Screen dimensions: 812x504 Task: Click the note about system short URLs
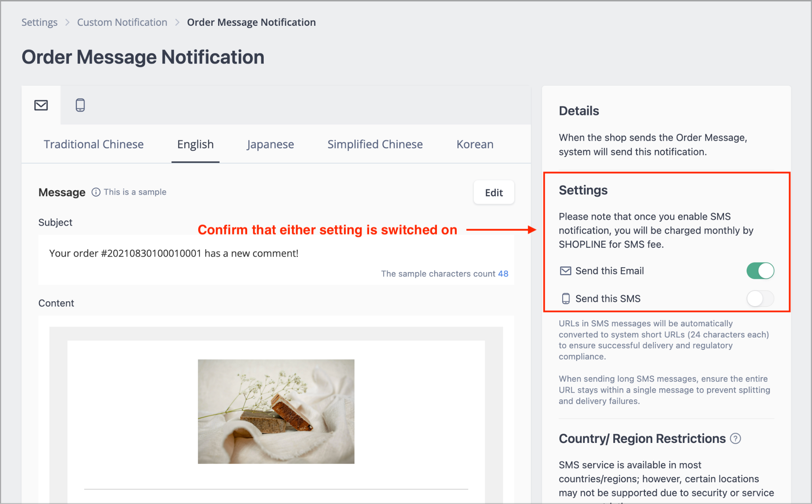tap(664, 340)
